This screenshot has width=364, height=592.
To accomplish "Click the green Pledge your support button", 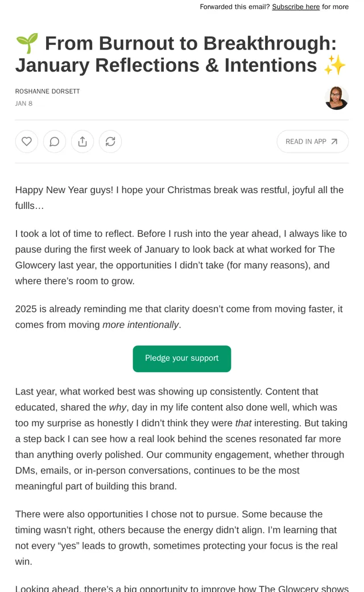I will coord(182,359).
